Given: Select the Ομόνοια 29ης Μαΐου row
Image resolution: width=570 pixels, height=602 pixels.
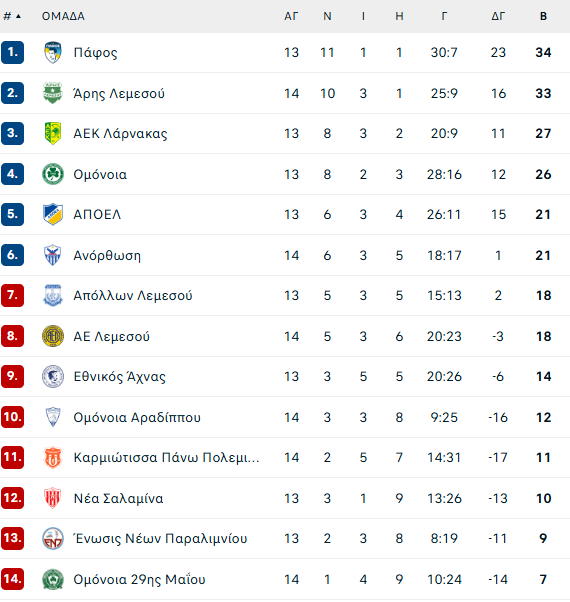Looking at the screenshot, I should click(285, 579).
